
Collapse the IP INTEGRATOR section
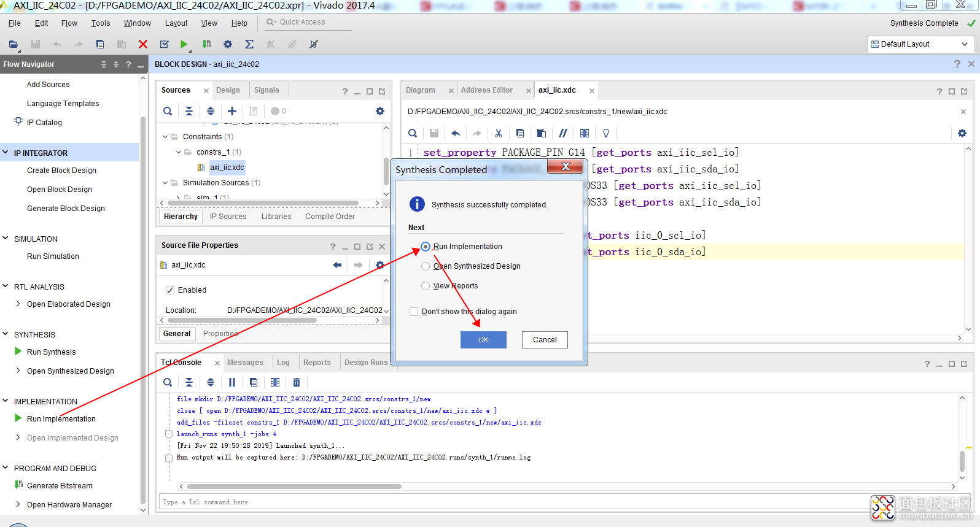point(6,153)
